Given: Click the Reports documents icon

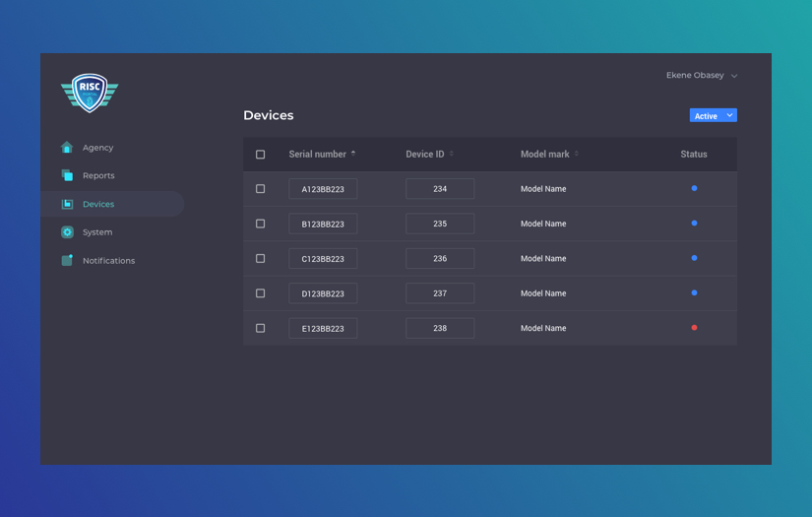Looking at the screenshot, I should coord(67,175).
